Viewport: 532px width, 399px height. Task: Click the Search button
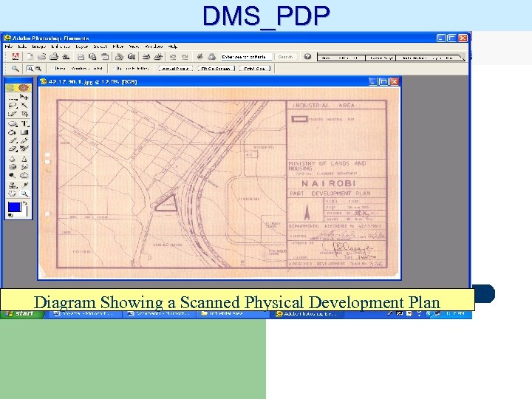click(x=285, y=57)
